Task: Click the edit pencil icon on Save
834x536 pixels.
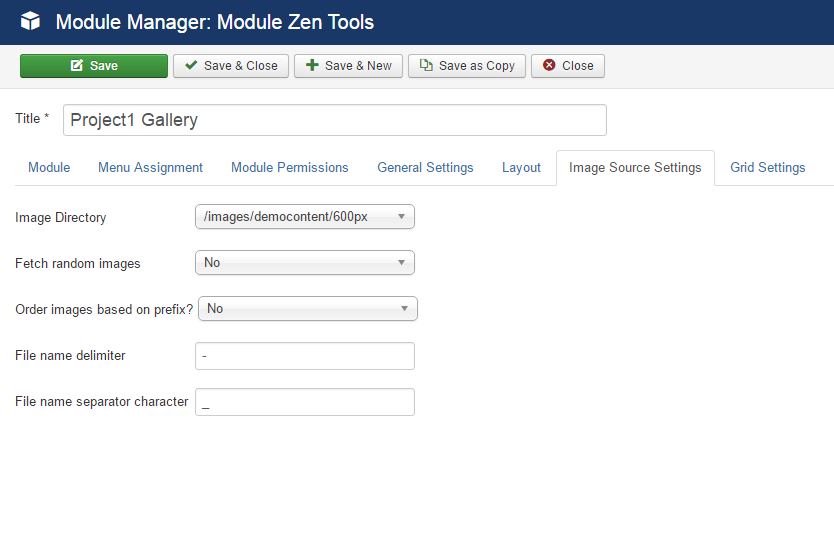Action: [77, 65]
